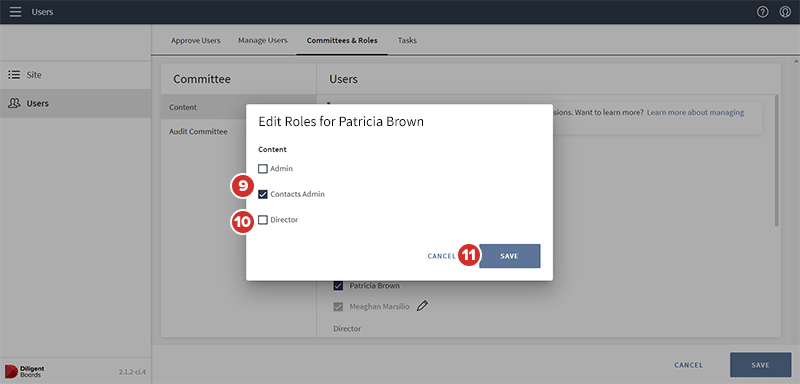Click the page-bottom Save button
This screenshot has height=384, width=800.
click(760, 365)
